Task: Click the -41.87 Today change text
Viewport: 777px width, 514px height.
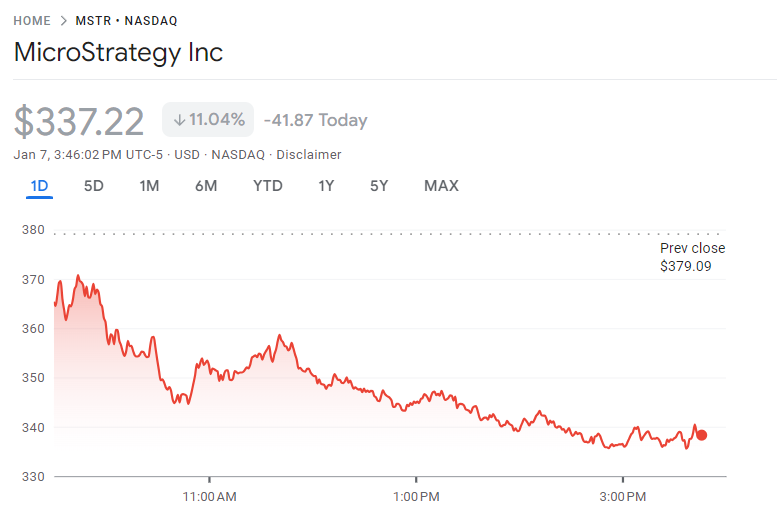Action: coord(315,121)
